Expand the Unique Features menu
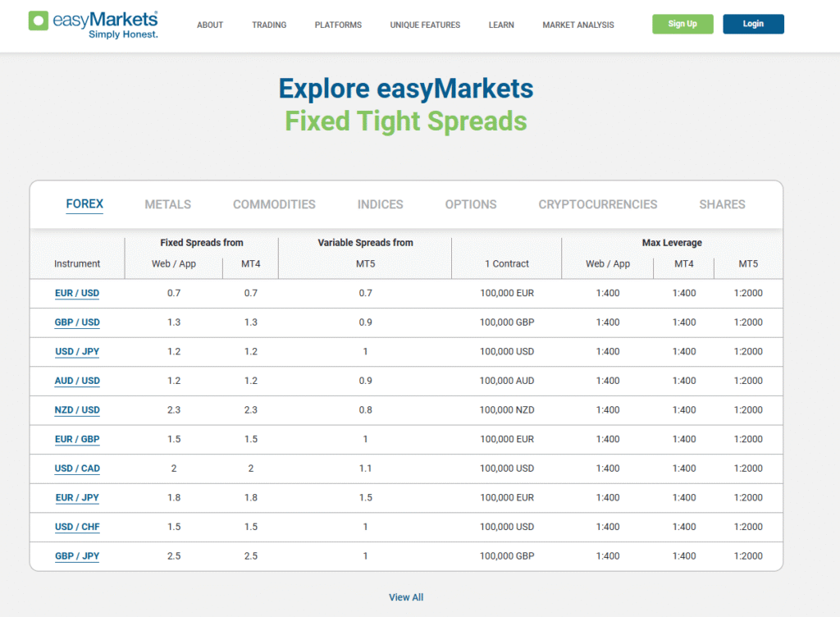Screen dimensions: 840x617 [x=425, y=25]
